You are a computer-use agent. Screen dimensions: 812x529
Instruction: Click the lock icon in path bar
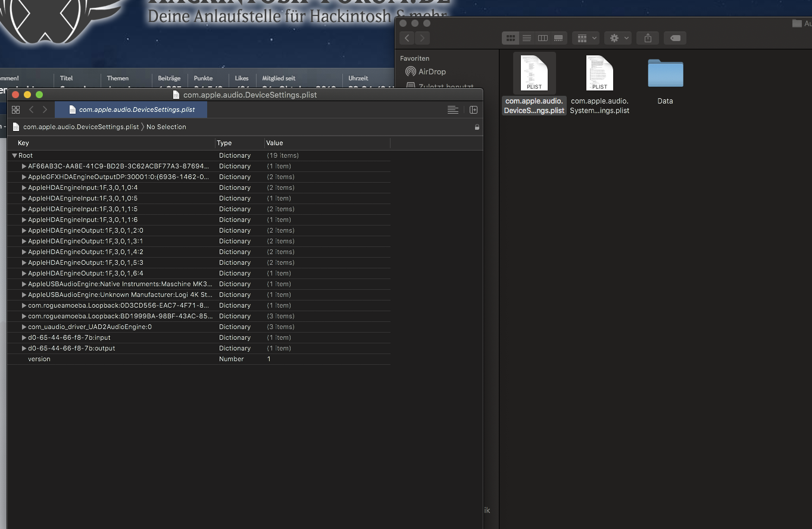(x=477, y=127)
